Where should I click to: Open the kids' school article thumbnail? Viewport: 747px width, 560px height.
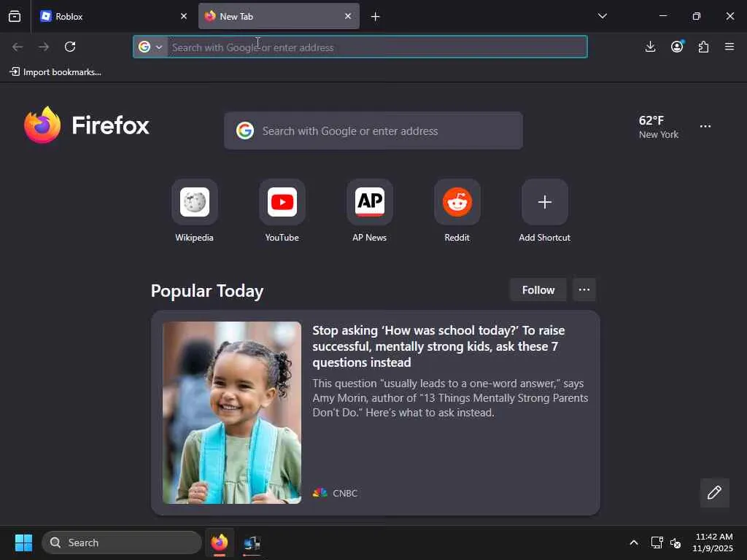point(232,413)
